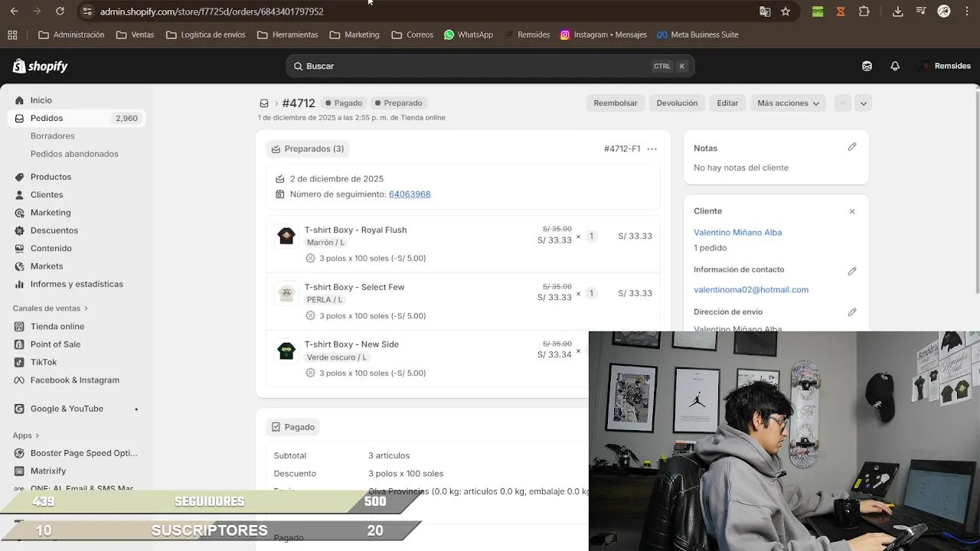The height and width of the screenshot is (551, 980).
Task: Edit shipping address pencil icon
Action: (852, 312)
